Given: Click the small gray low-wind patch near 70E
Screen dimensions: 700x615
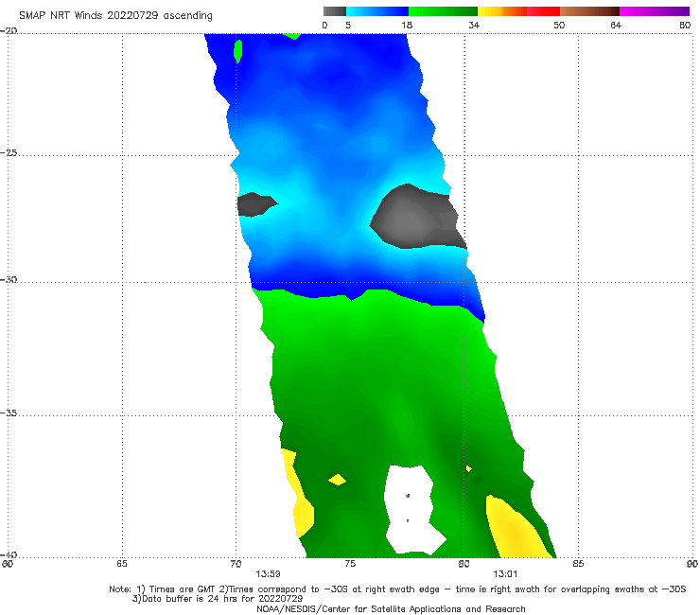Looking at the screenshot, I should pyautogui.click(x=255, y=204).
